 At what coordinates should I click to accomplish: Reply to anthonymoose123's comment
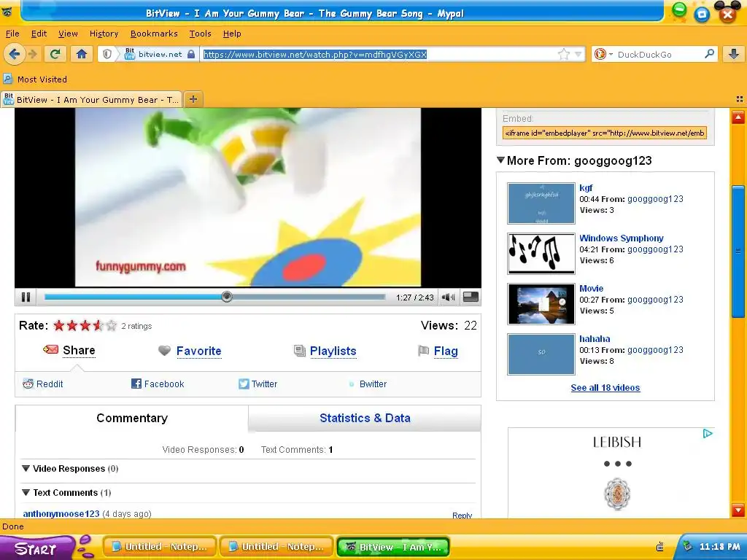[462, 516]
